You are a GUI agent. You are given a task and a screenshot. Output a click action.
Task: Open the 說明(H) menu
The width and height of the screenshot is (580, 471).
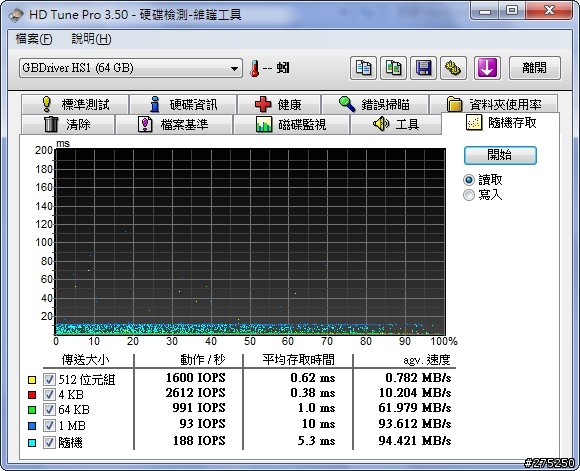(91, 39)
